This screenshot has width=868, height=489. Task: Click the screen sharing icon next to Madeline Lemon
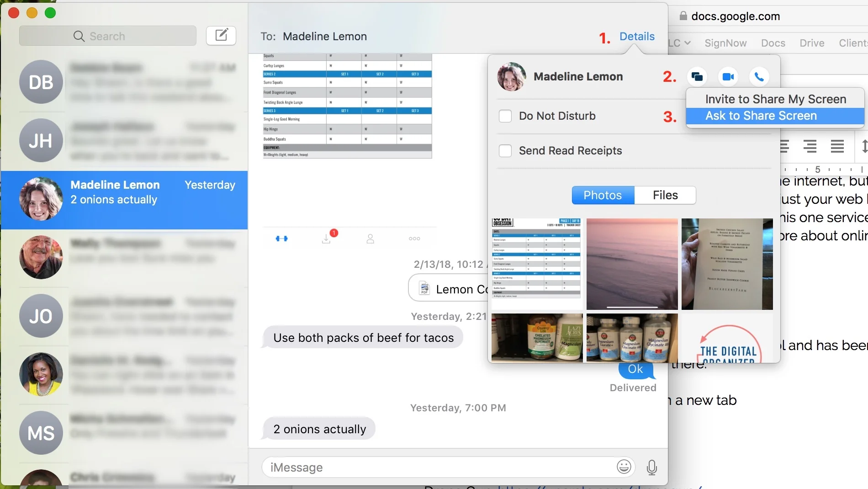697,77
